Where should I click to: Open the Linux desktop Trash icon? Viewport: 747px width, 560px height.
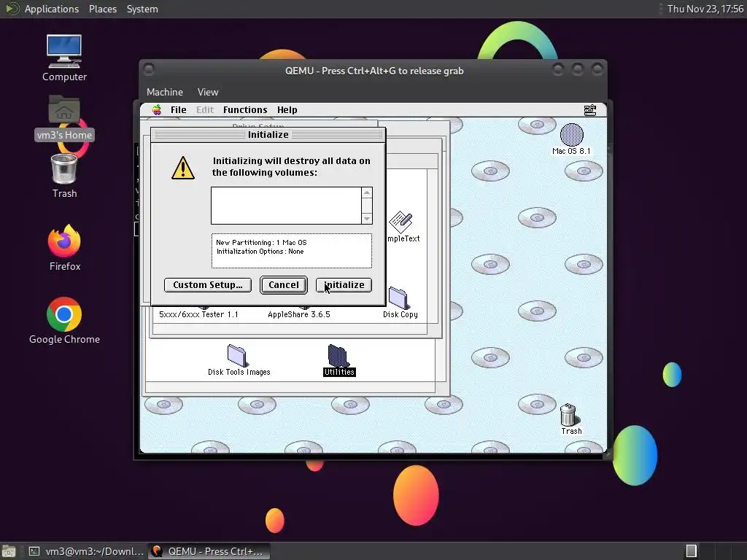[x=64, y=169]
